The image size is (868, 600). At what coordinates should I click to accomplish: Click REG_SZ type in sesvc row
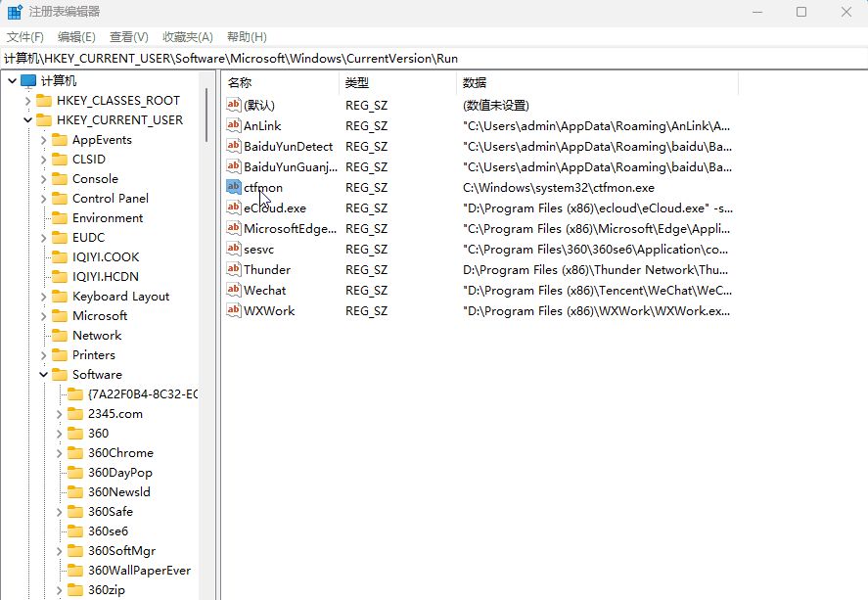click(366, 249)
